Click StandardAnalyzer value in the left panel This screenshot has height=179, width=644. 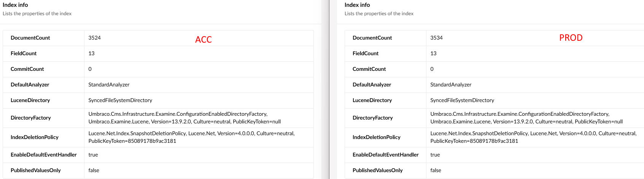[109, 85]
